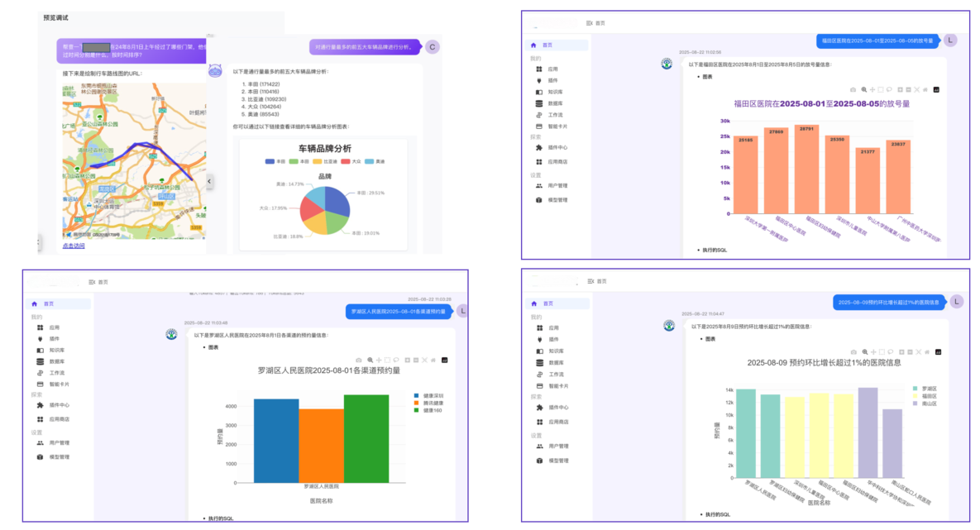
Task: Toggle 腾讯健康 legend entry in 罗湖区人民医院 chart
Action: pos(428,403)
